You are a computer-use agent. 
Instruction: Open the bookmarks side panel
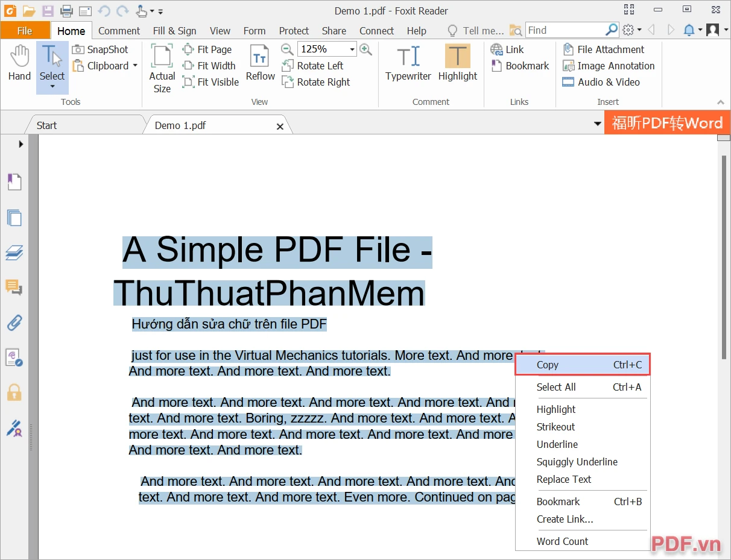coord(14,181)
